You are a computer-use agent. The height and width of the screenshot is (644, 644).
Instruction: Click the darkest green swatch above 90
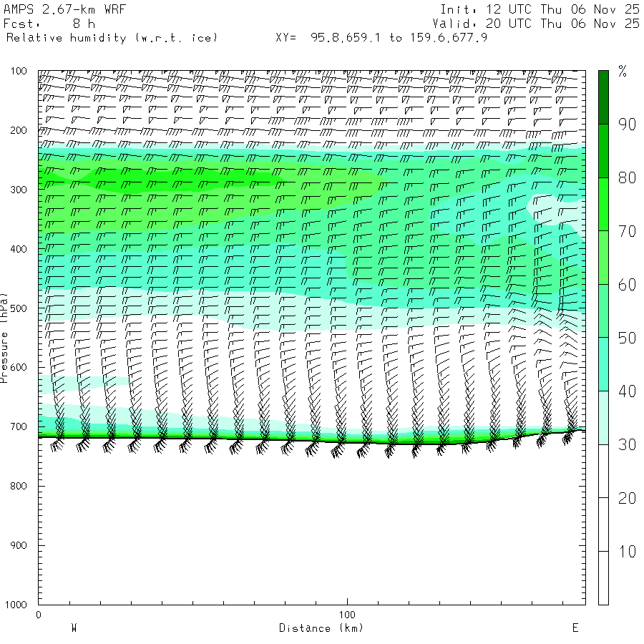(x=603, y=97)
